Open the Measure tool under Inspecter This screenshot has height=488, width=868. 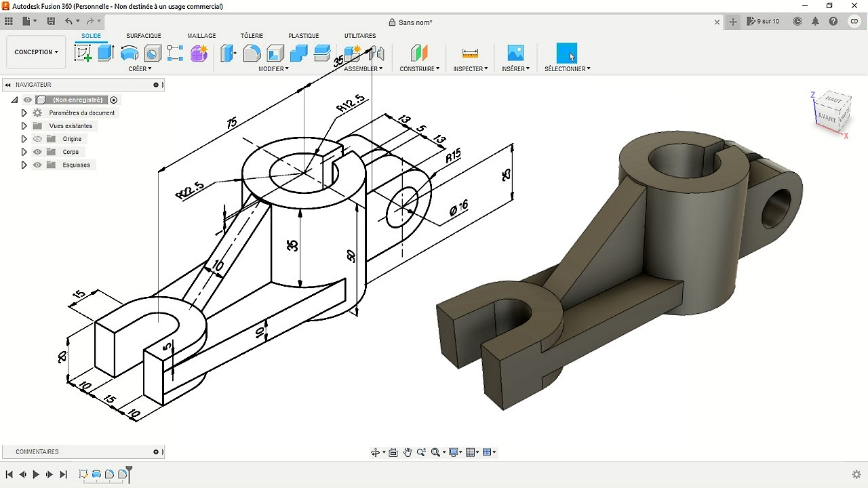[470, 53]
